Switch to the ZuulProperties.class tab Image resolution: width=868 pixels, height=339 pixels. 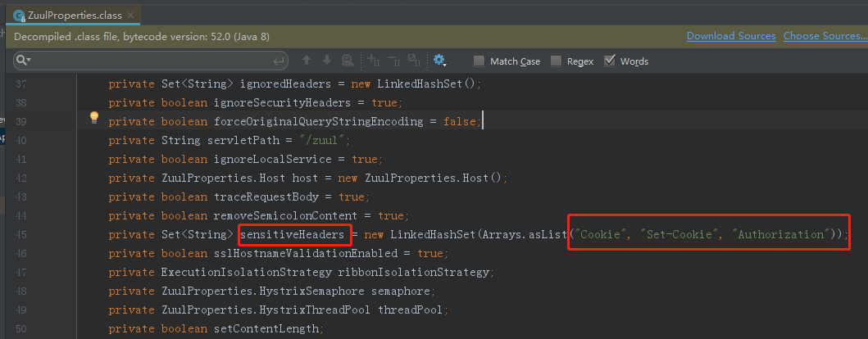pos(75,16)
